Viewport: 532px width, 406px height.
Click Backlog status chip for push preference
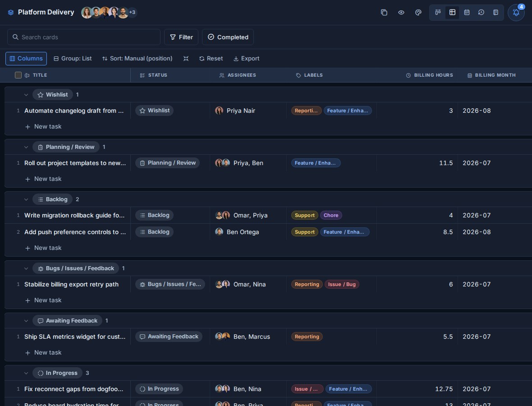154,232
